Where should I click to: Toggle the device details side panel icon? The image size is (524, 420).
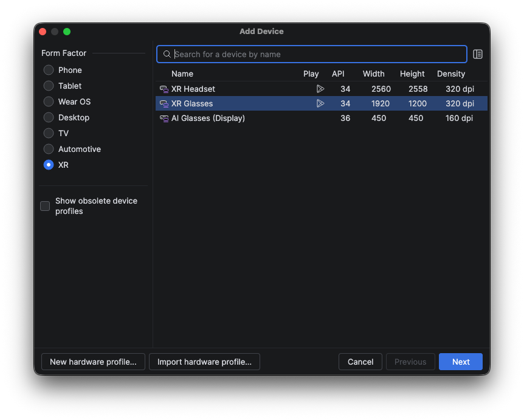(x=478, y=54)
